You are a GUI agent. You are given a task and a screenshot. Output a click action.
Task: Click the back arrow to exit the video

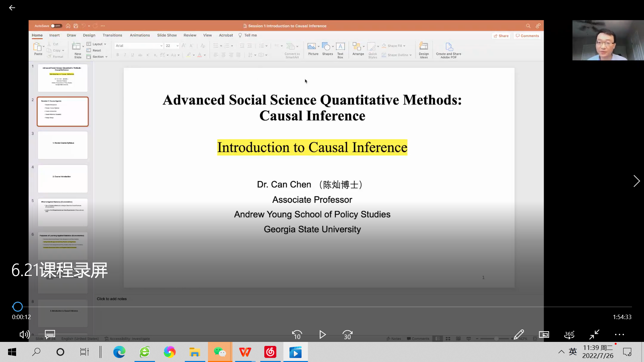[12, 8]
